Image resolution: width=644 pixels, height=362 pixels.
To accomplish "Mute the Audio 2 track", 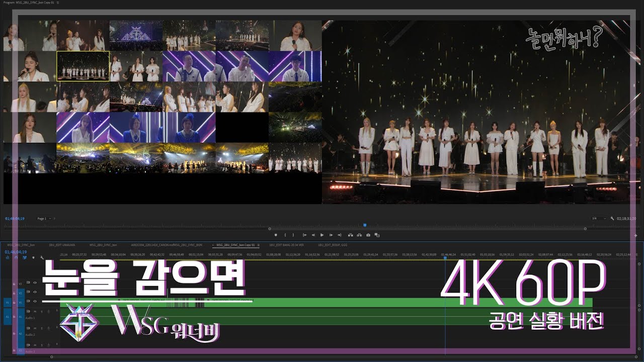I will click(35, 328).
